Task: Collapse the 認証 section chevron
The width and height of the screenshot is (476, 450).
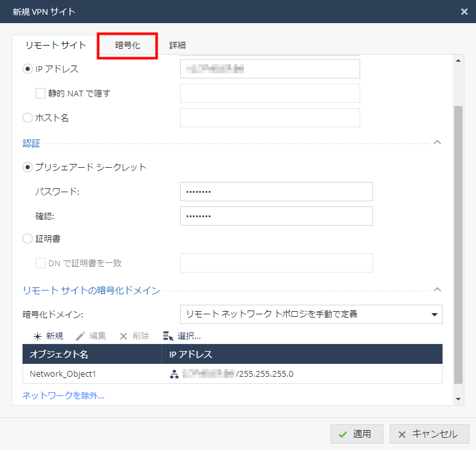Action: tap(437, 142)
